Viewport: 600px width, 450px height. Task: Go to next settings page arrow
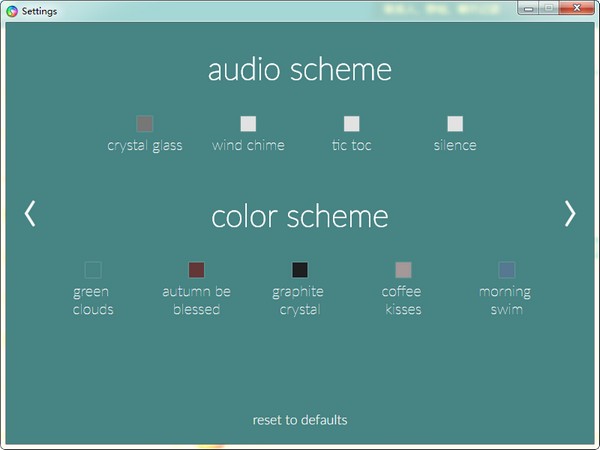570,213
